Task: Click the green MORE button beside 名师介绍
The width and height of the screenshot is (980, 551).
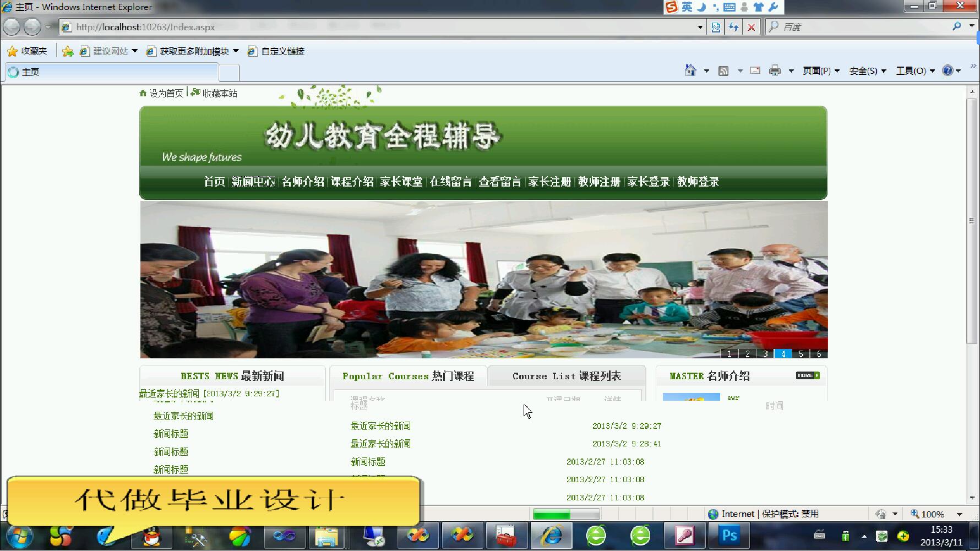Action: click(808, 375)
